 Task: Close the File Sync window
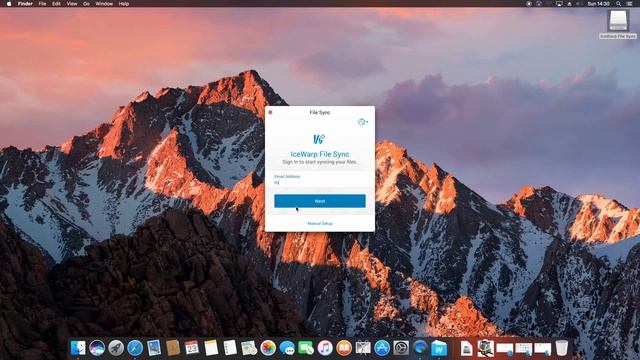click(x=270, y=112)
